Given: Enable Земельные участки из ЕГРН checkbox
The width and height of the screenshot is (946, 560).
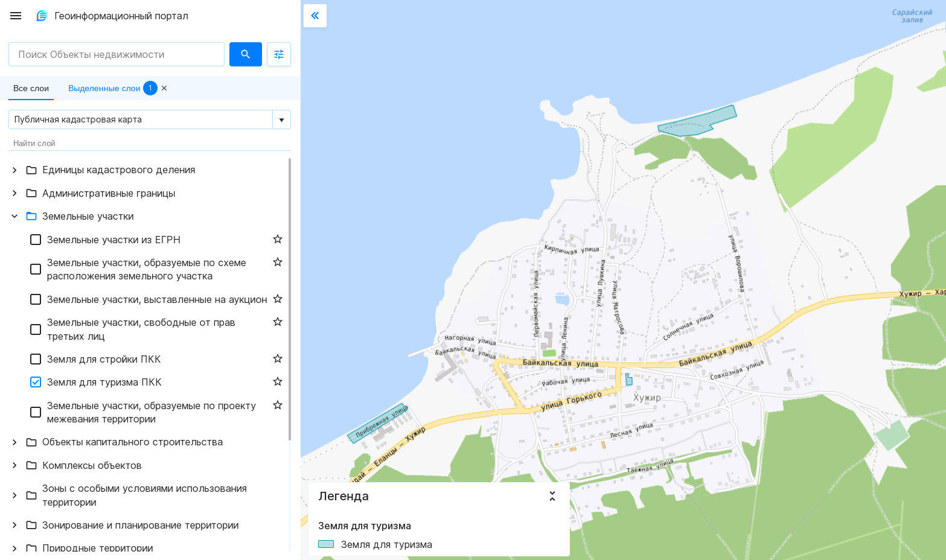Looking at the screenshot, I should [x=36, y=240].
